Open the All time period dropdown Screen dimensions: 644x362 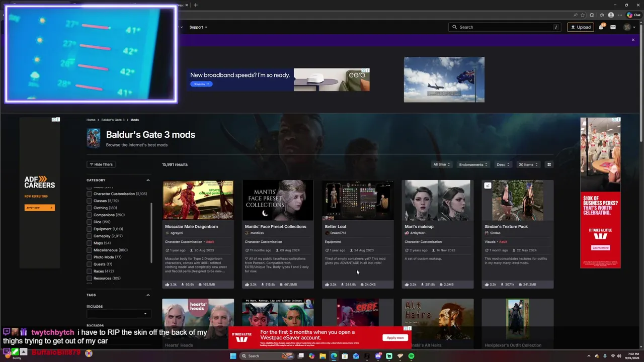pos(441,164)
